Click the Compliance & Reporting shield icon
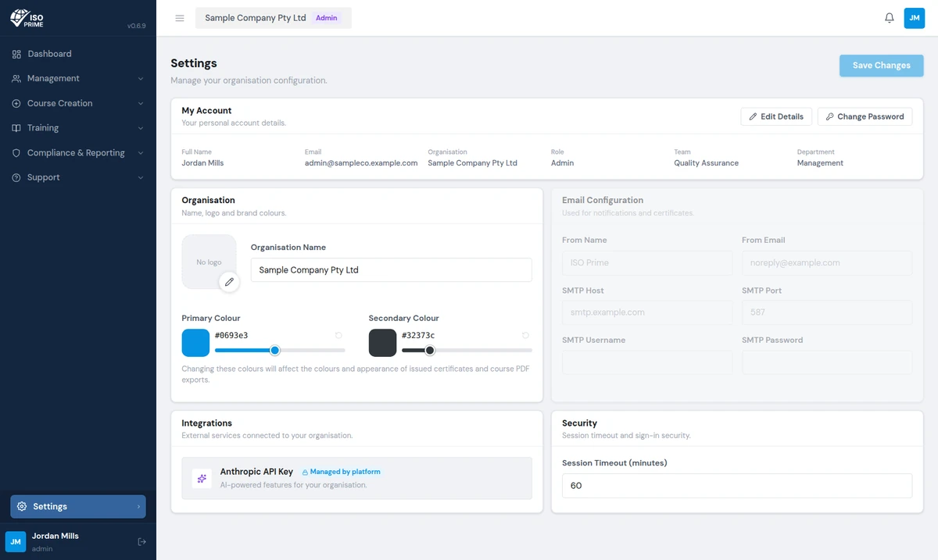Viewport: 938px width, 560px height. click(16, 153)
